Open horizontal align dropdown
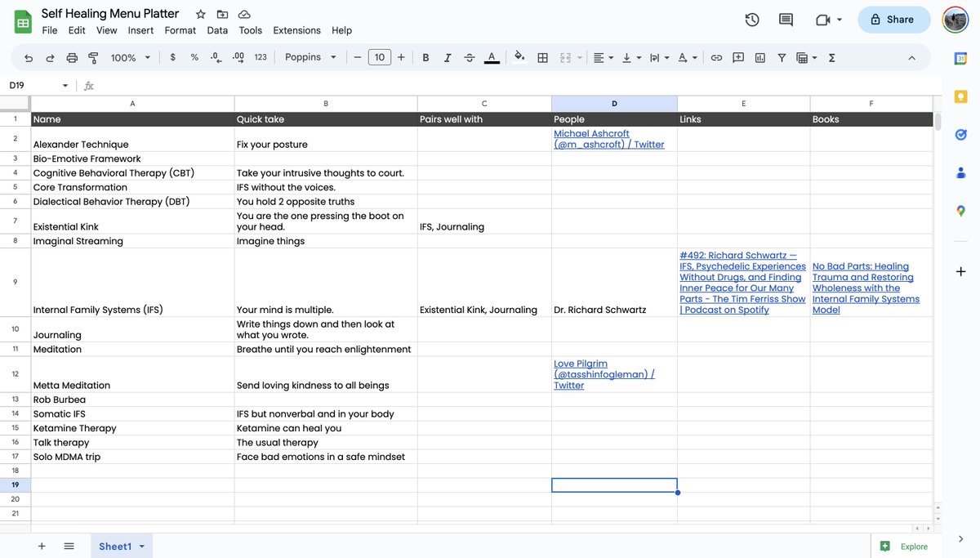This screenshot has height=558, width=980. pos(604,58)
